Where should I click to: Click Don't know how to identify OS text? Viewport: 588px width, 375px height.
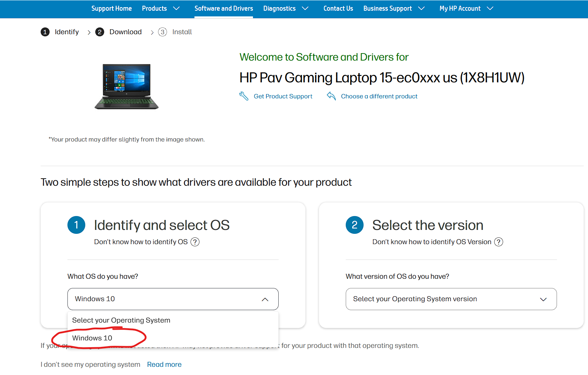pyautogui.click(x=141, y=242)
